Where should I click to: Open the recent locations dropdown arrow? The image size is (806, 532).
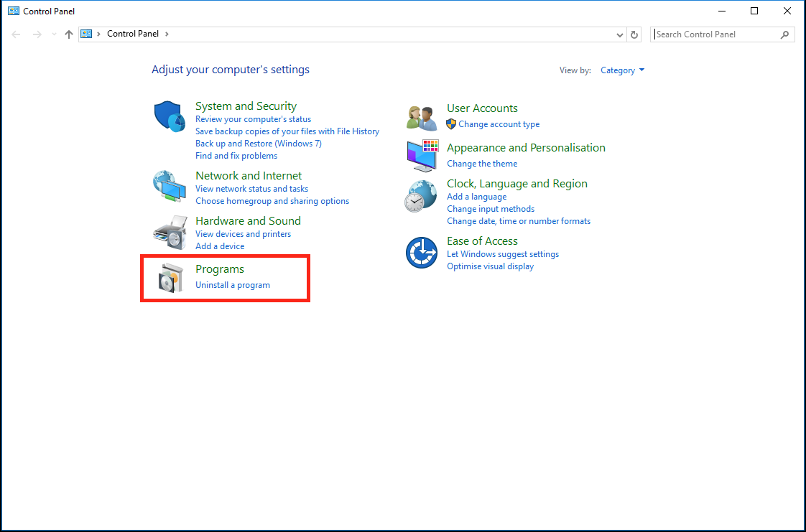(x=54, y=34)
